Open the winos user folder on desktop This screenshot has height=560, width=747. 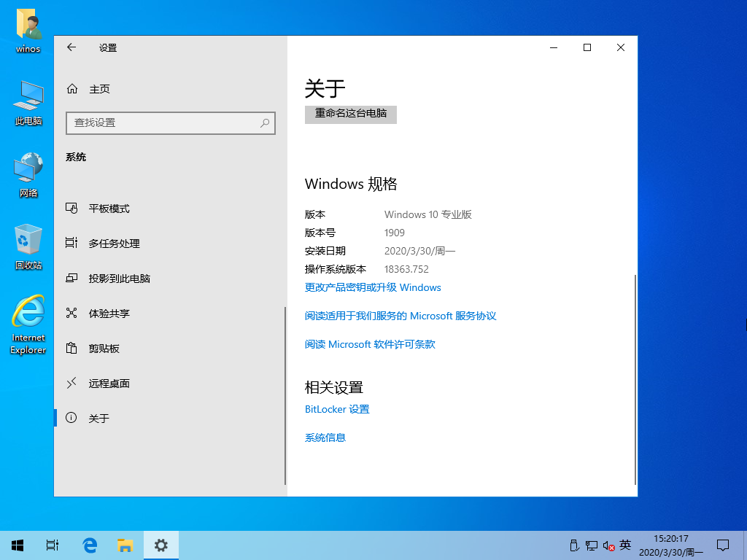point(28,29)
